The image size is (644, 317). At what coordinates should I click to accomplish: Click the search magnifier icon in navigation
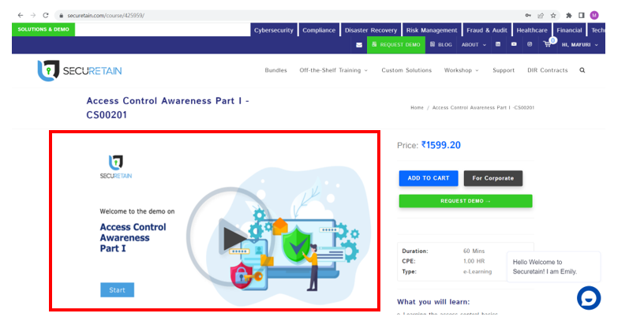pos(582,70)
